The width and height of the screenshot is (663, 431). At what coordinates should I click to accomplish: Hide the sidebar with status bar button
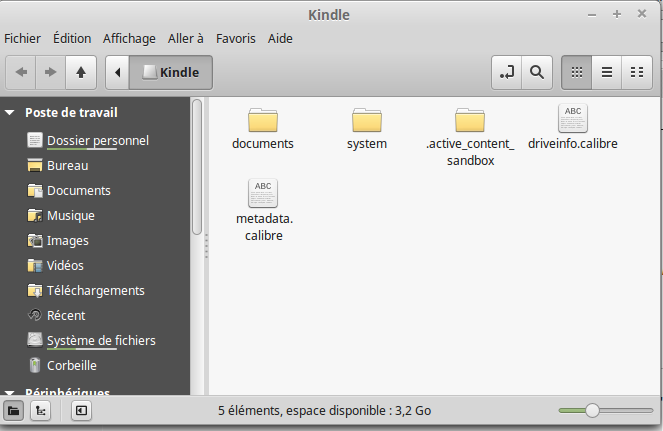pyautogui.click(x=81, y=410)
